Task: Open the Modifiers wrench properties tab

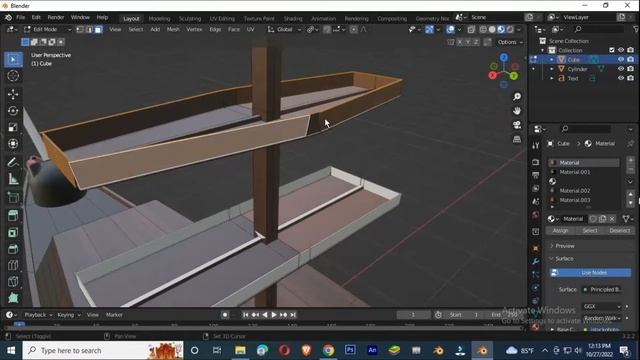Action: pos(536,261)
